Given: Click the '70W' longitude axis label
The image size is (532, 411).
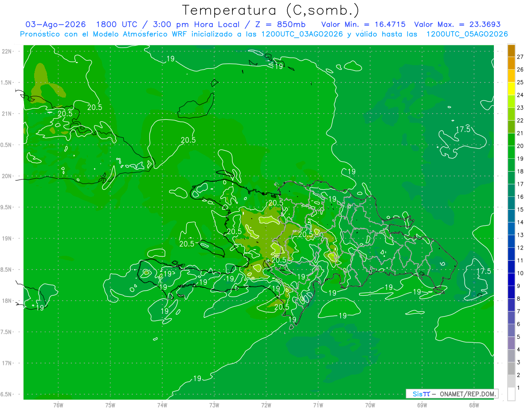Looking at the screenshot, I should pyautogui.click(x=370, y=405).
